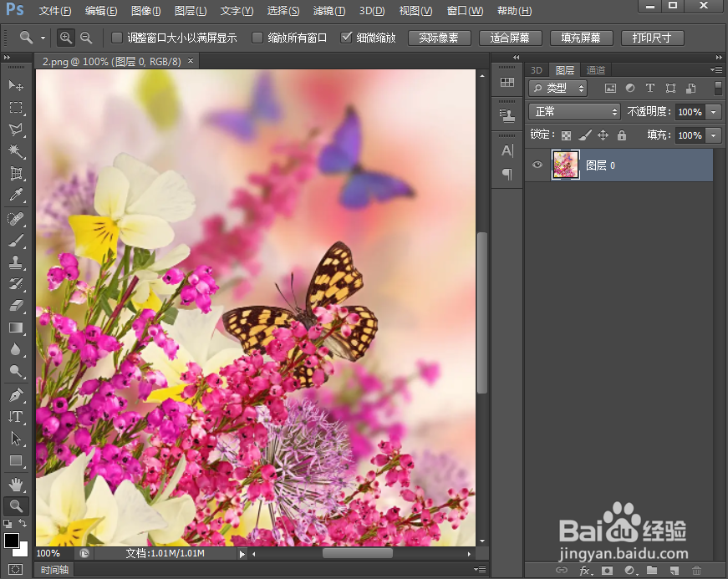
Task: Open the 正常 blend mode dropdown
Action: pos(574,112)
